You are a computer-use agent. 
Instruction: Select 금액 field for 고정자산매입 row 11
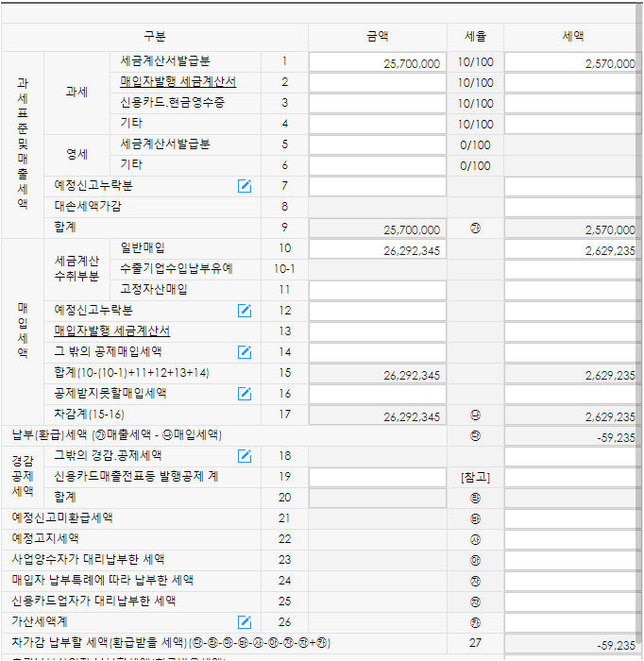377,290
